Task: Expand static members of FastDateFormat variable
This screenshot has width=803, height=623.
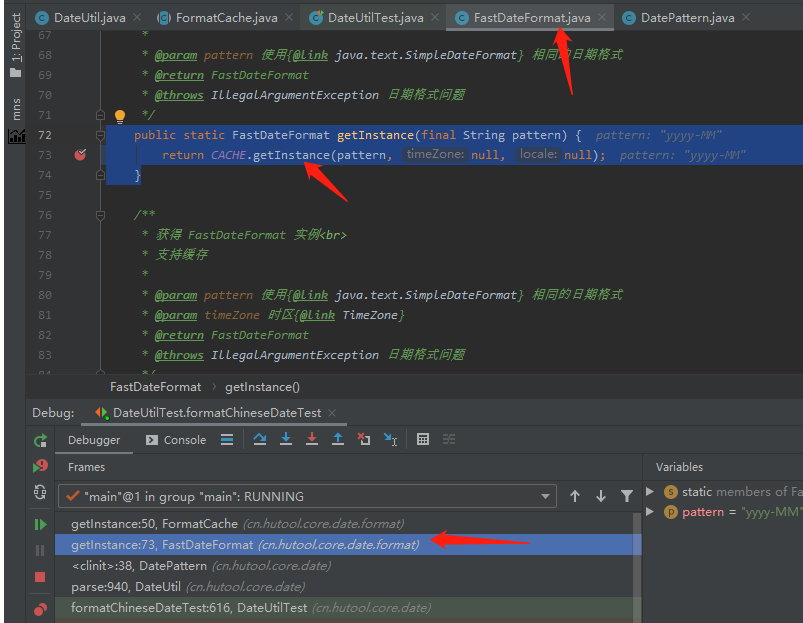Action: [649, 491]
